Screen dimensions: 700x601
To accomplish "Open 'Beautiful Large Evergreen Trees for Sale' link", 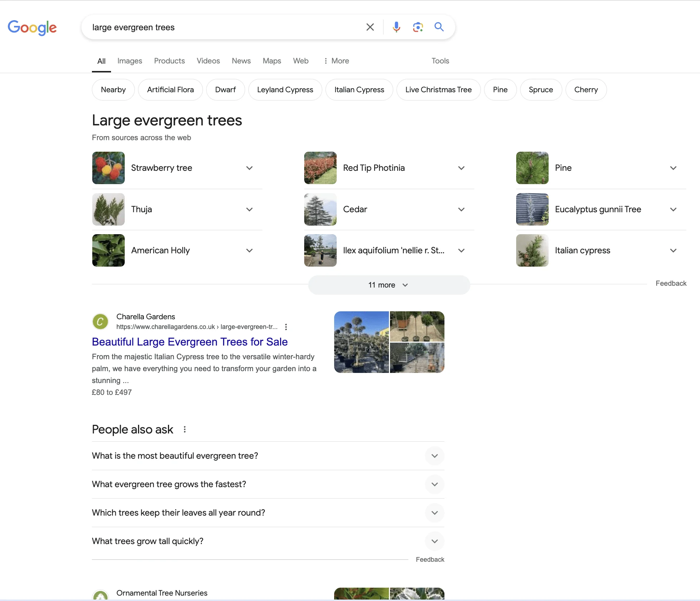I will pyautogui.click(x=190, y=342).
